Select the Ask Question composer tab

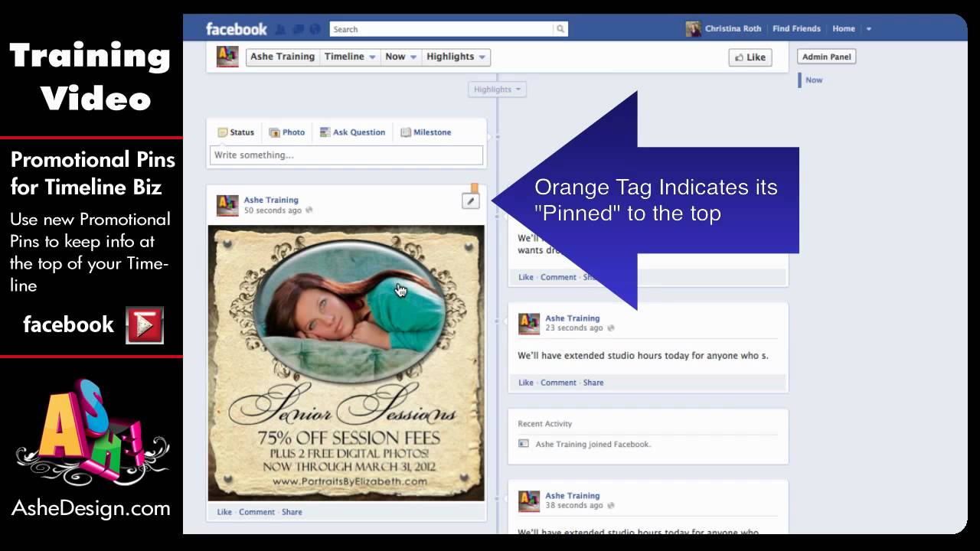pyautogui.click(x=352, y=132)
